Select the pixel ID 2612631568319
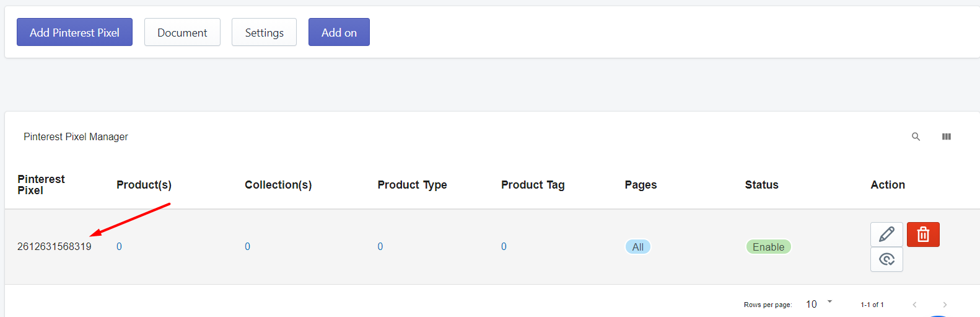The height and width of the screenshot is (317, 980). pyautogui.click(x=55, y=246)
